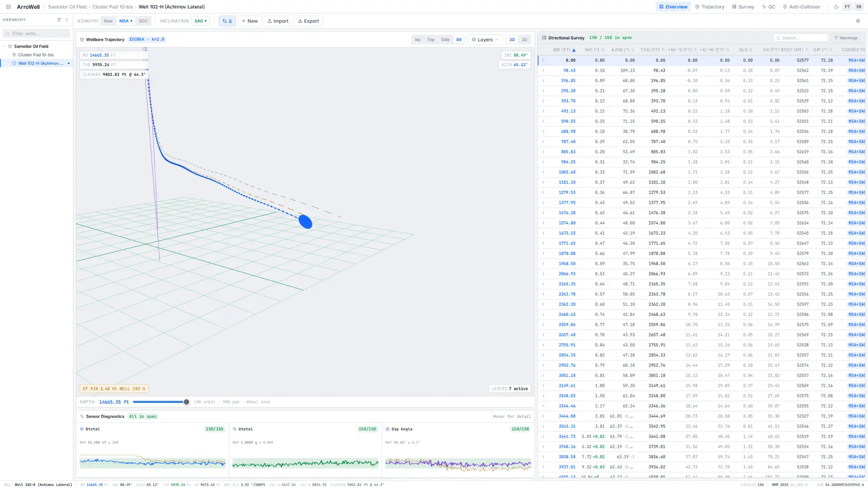The width and height of the screenshot is (868, 488).
Task: Click the depth slider handle
Action: click(186, 402)
